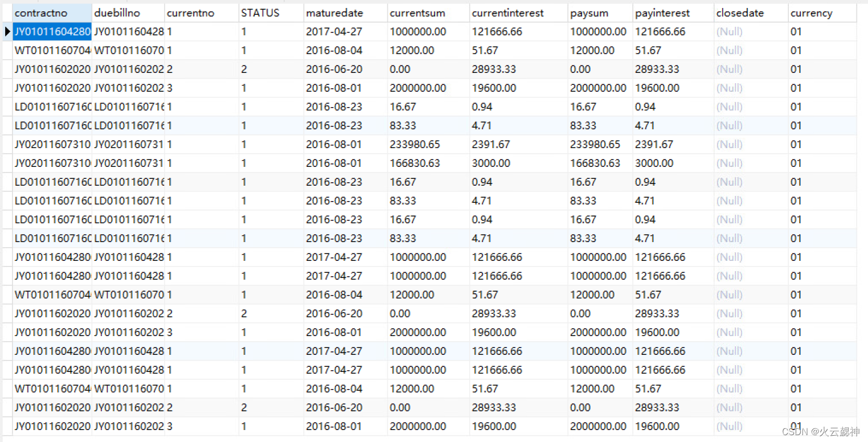868x442 pixels.
Task: Select currency 01 in the 233980.65 row
Action: tap(822, 145)
